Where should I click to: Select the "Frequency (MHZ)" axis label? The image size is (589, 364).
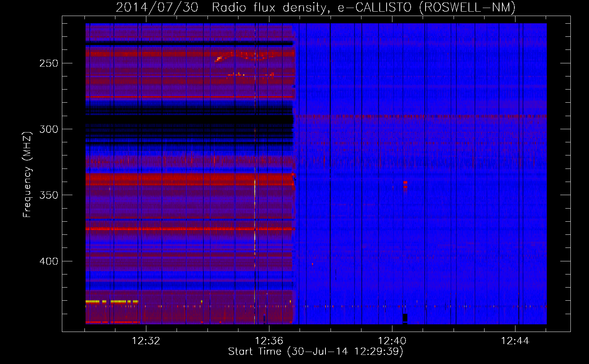pyautogui.click(x=27, y=174)
